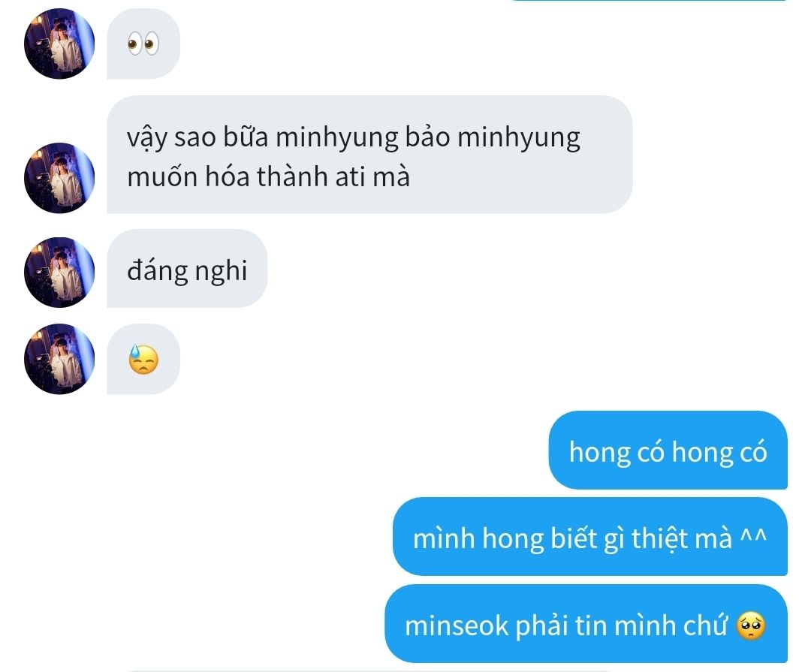Click the 'mình hong biết gì thiệt mà ^^' bubble

pos(590,536)
